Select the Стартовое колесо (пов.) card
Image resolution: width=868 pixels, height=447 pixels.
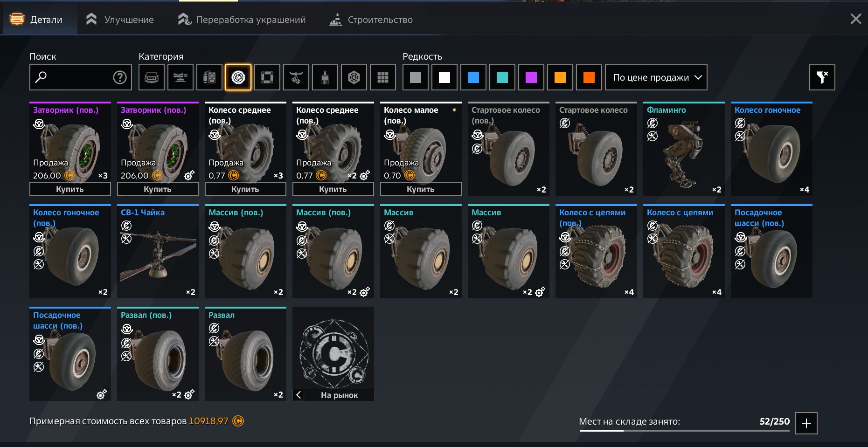pos(508,149)
